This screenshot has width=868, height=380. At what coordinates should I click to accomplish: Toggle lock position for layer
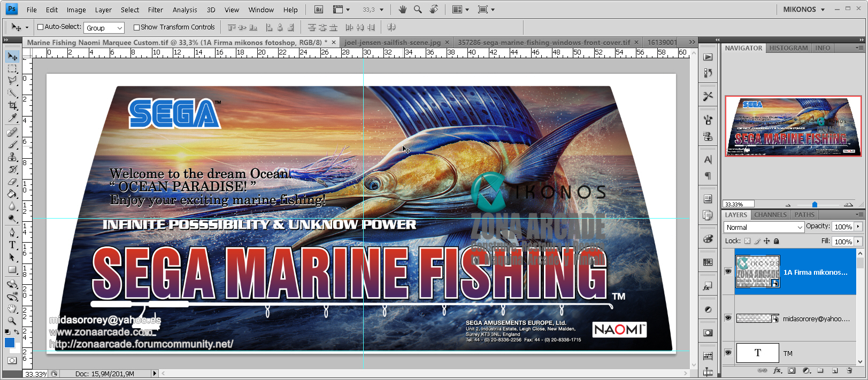[x=767, y=241]
